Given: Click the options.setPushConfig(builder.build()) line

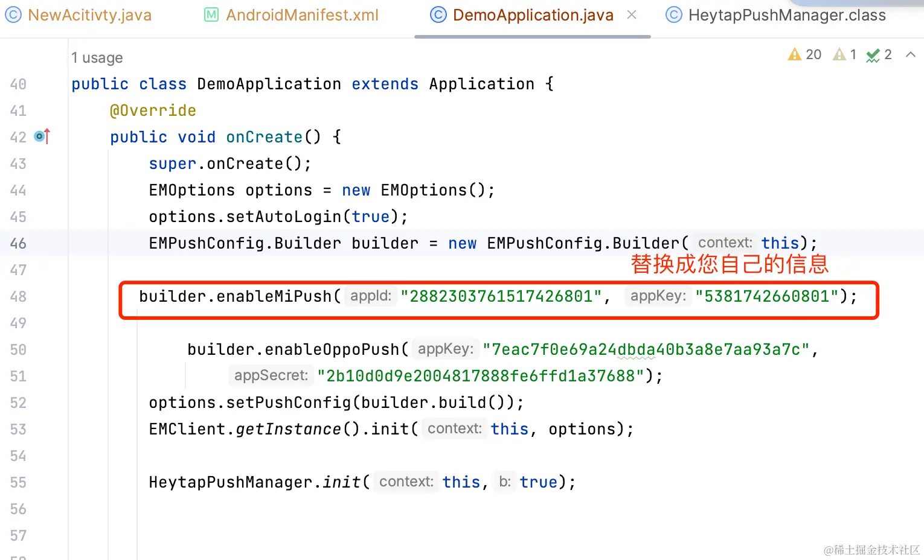Looking at the screenshot, I should click(336, 402).
